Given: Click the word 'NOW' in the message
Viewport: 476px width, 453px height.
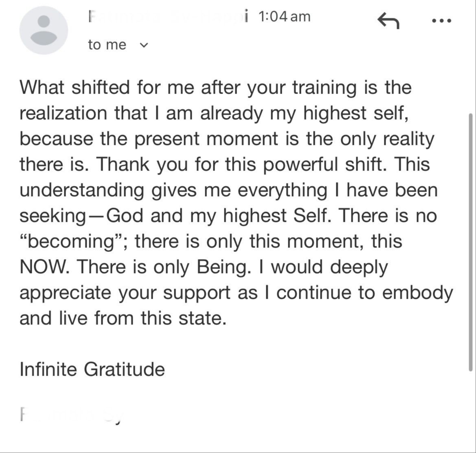Looking at the screenshot, I should coord(42,267).
